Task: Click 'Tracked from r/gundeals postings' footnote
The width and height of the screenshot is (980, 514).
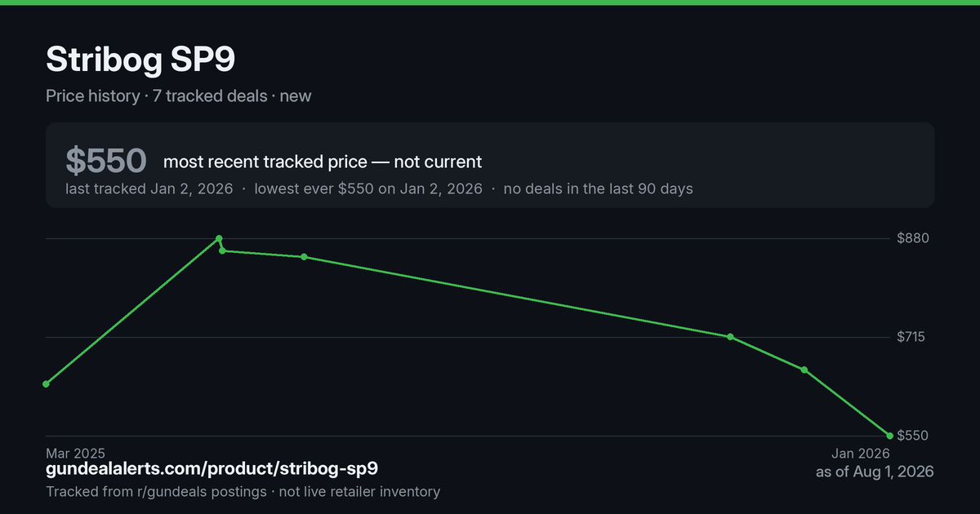Action: 156,492
